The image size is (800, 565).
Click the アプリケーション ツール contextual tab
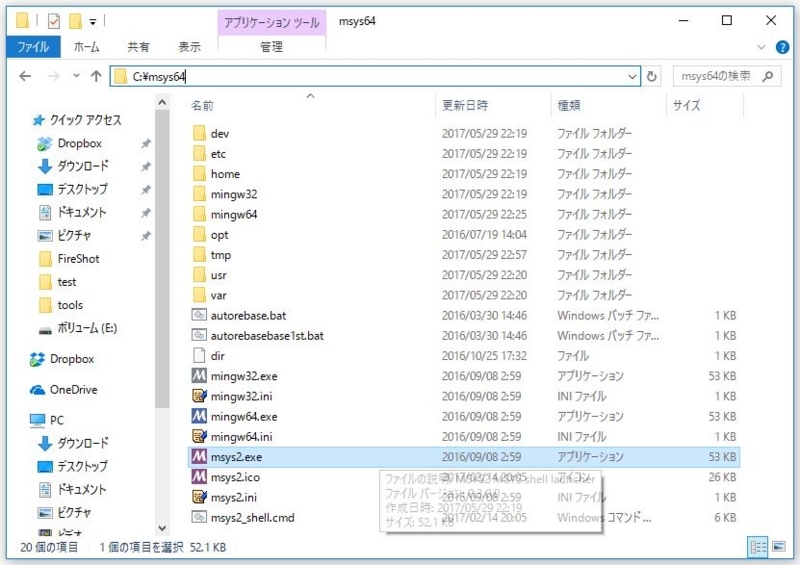click(271, 22)
